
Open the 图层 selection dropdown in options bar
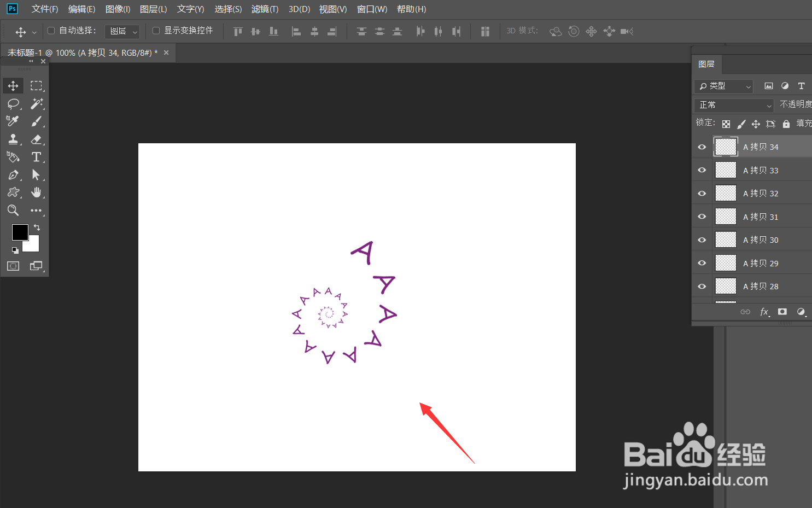pos(121,31)
